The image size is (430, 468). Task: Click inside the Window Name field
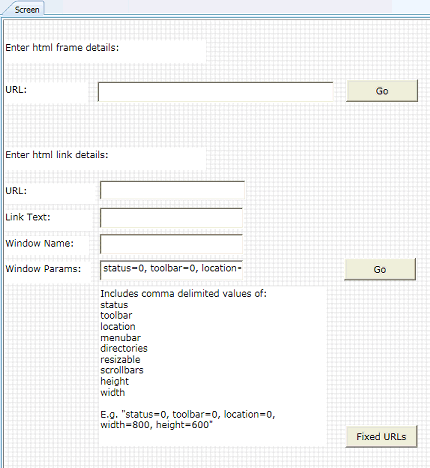[x=171, y=244]
